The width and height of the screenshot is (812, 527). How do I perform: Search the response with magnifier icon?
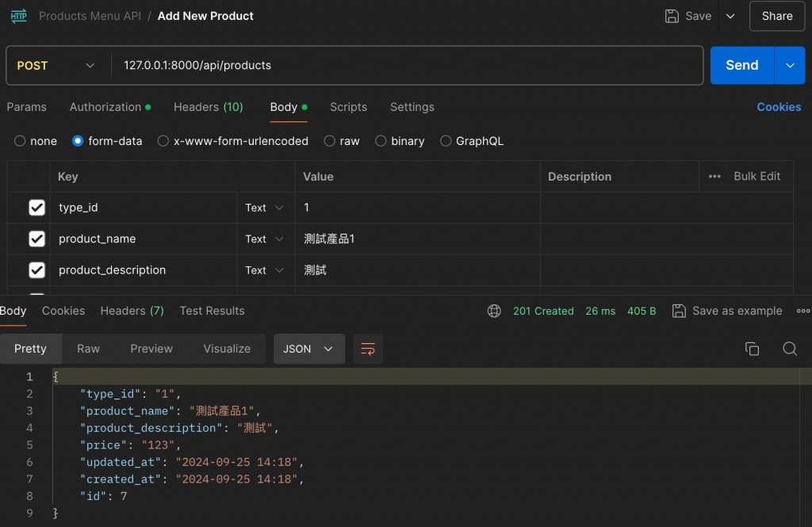coord(790,349)
